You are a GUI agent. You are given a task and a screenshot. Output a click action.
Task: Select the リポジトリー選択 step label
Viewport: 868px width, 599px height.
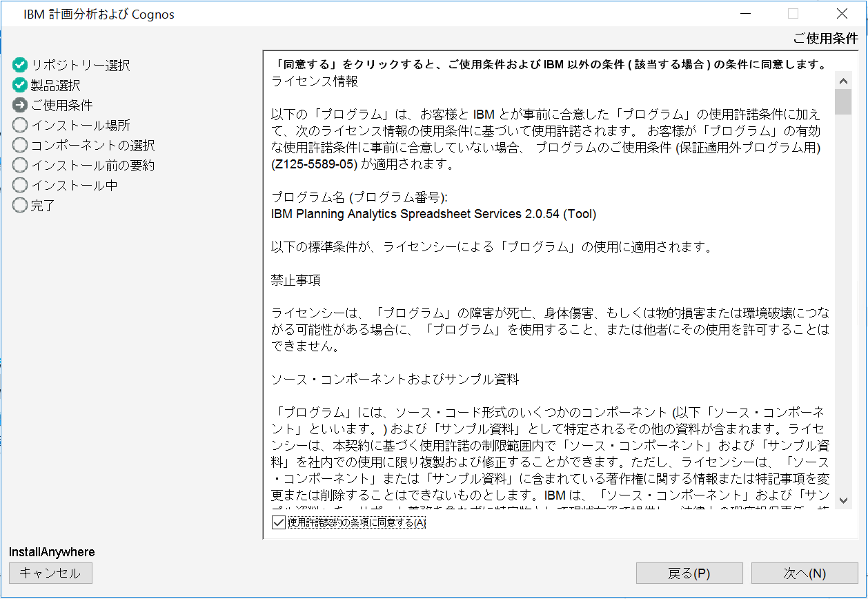click(x=80, y=66)
